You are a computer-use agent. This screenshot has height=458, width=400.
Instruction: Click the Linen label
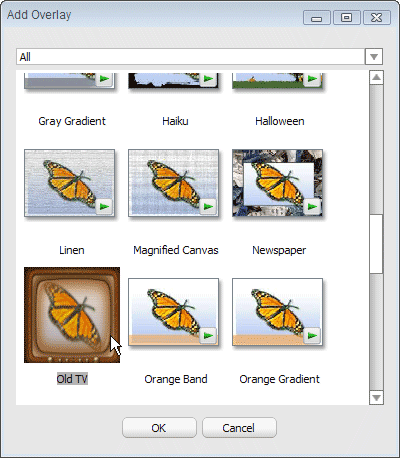point(72,250)
